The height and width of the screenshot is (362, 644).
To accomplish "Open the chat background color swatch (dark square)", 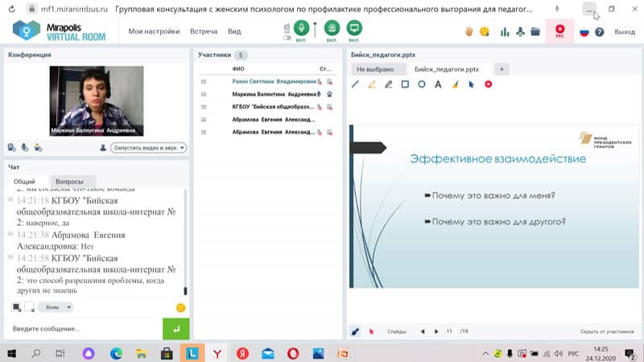I will coord(16,307).
